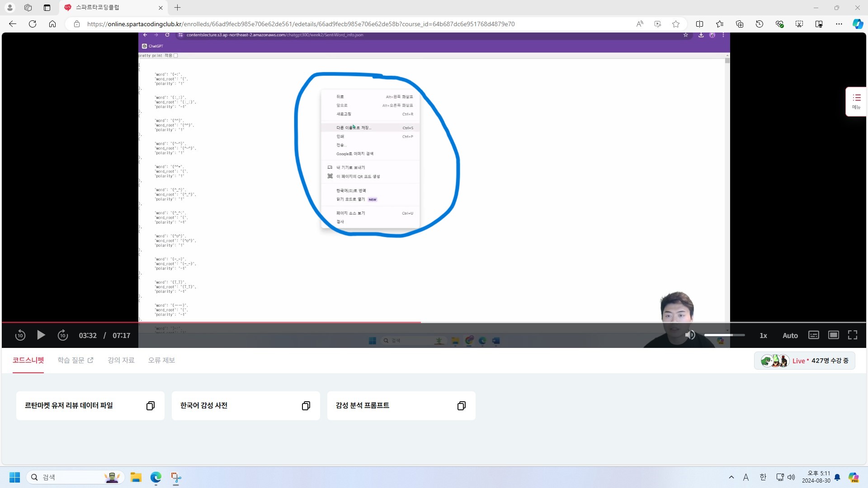Click the 감성 분석 프롬프트 card text
Viewport: 868px width, 488px height.
click(x=363, y=406)
